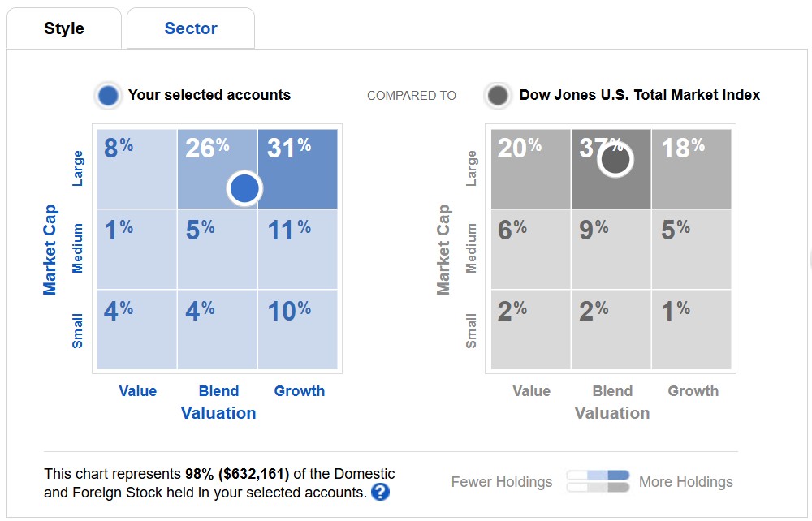
Task: Select the Style tab
Action: 64,28
